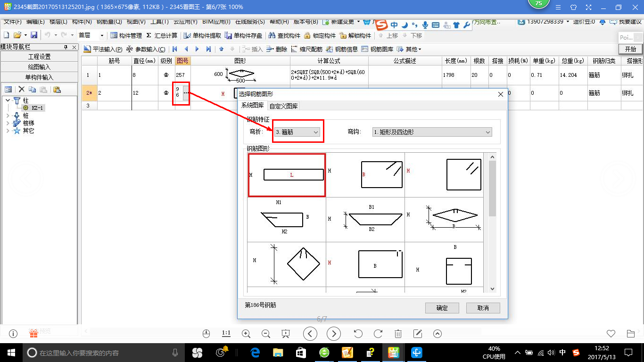Image resolution: width=644 pixels, height=362 pixels.
Task: Expand the 其它 tree node
Action: [8, 131]
